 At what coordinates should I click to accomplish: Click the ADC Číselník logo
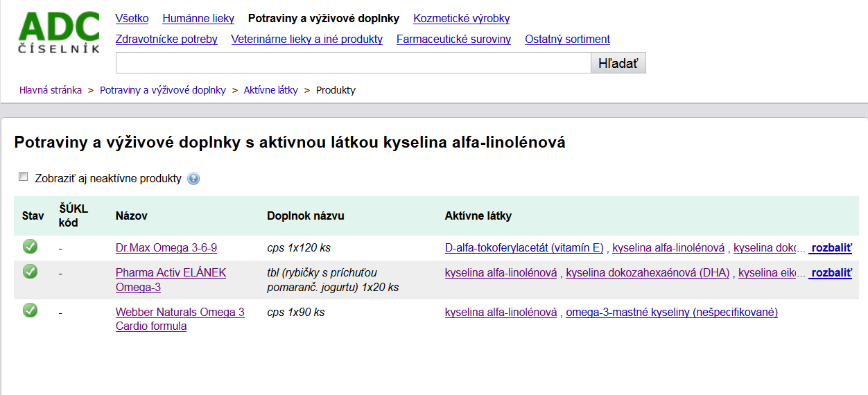[59, 33]
